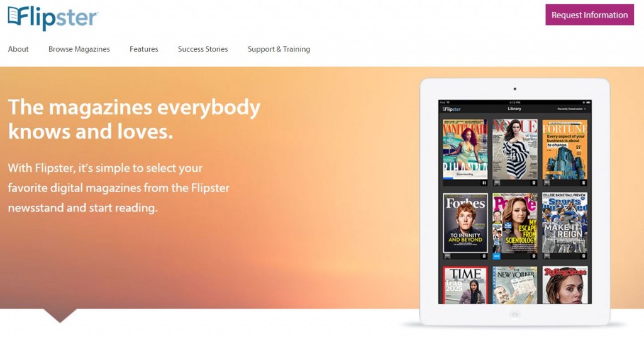Screen dimensions: 644x340
Task: Click the Request Information button
Action: click(589, 15)
